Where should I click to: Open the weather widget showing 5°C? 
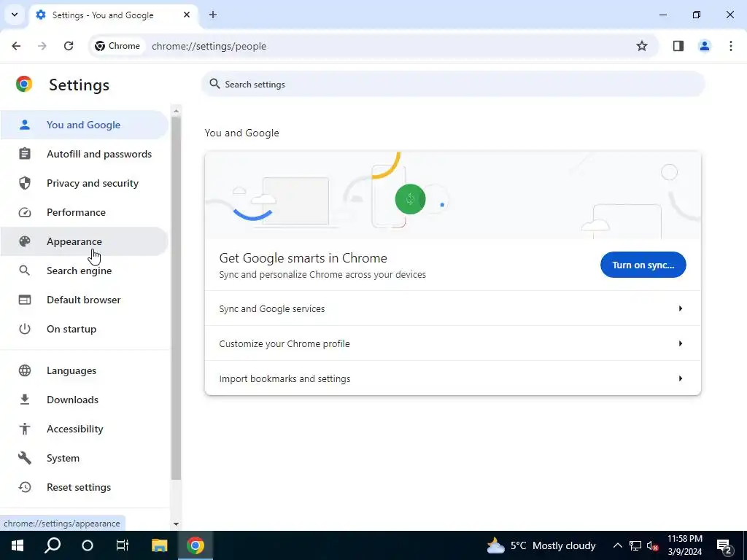coord(541,545)
